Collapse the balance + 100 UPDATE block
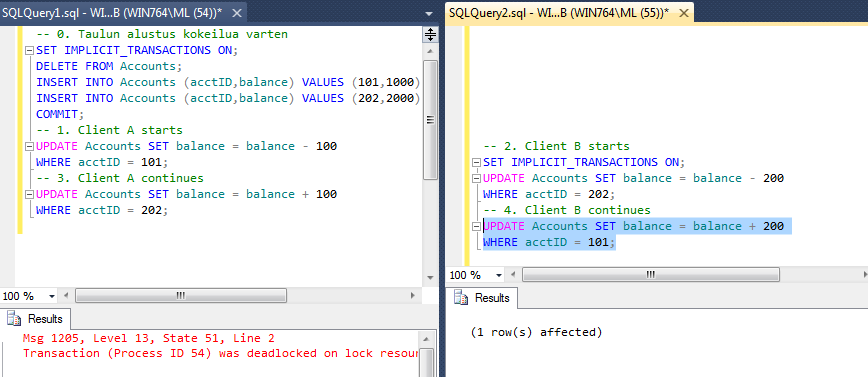 click(x=29, y=195)
